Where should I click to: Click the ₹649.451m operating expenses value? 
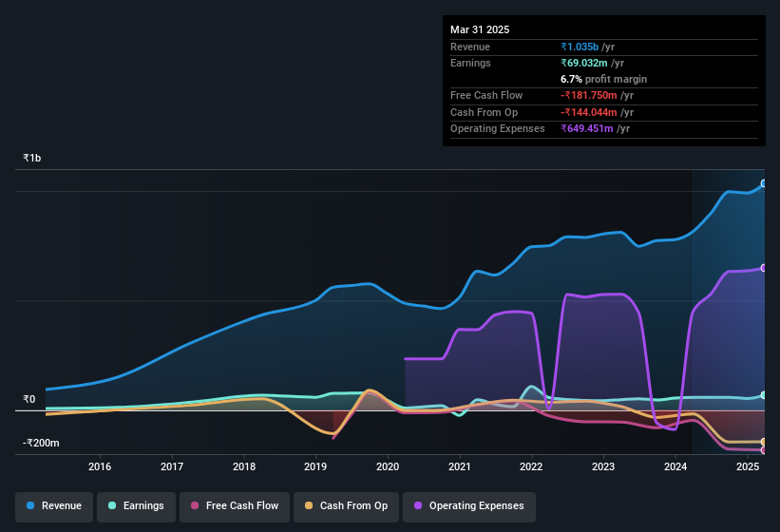(x=587, y=129)
